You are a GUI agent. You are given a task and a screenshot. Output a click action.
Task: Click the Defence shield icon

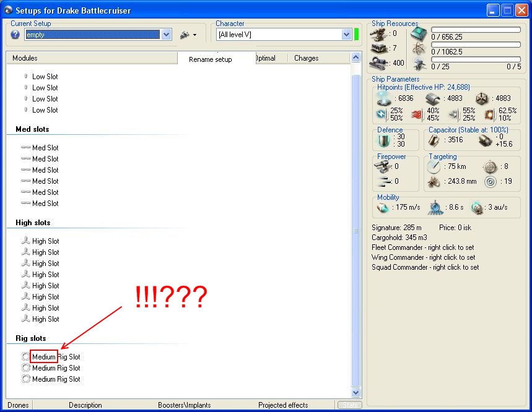384,140
